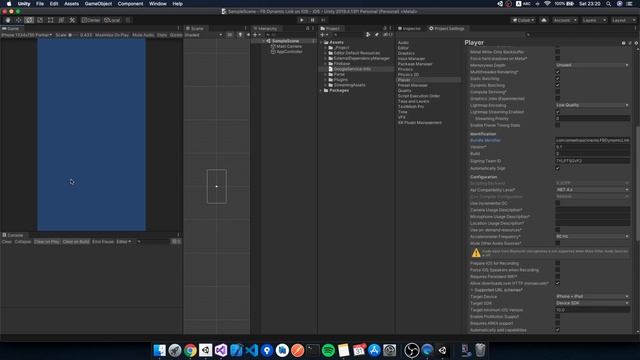Open Lightmap Encoding Low Quality dropdown
Image resolution: width=640 pixels, height=360 pixels.
click(592, 105)
